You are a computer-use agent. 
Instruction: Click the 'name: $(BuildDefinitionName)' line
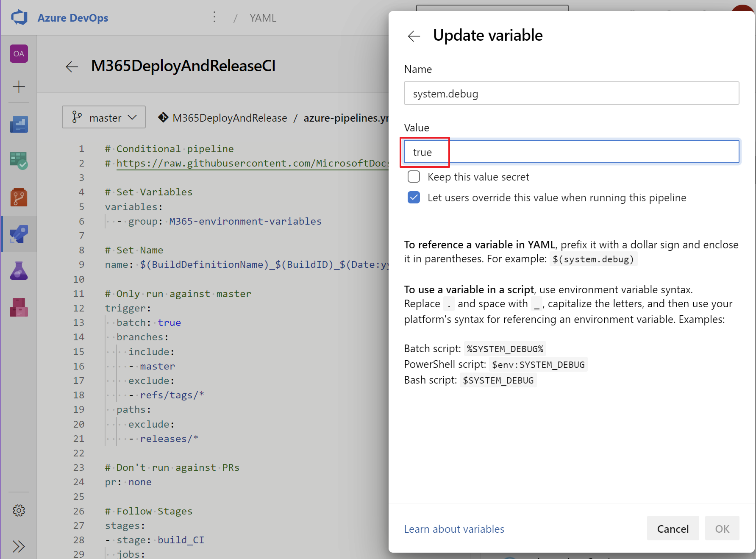247,265
